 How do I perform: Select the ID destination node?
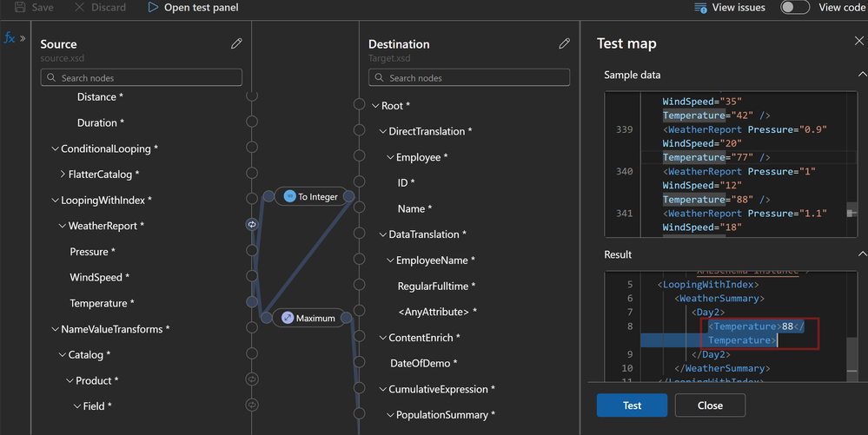click(406, 183)
